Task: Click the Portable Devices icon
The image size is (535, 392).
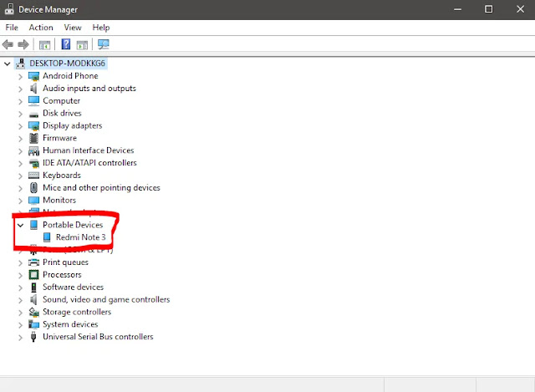Action: [33, 225]
